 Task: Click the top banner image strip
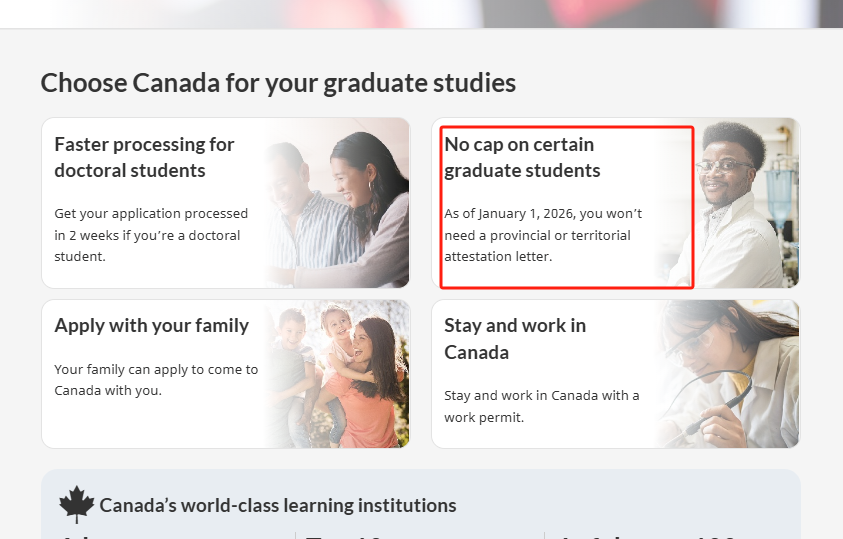click(421, 13)
